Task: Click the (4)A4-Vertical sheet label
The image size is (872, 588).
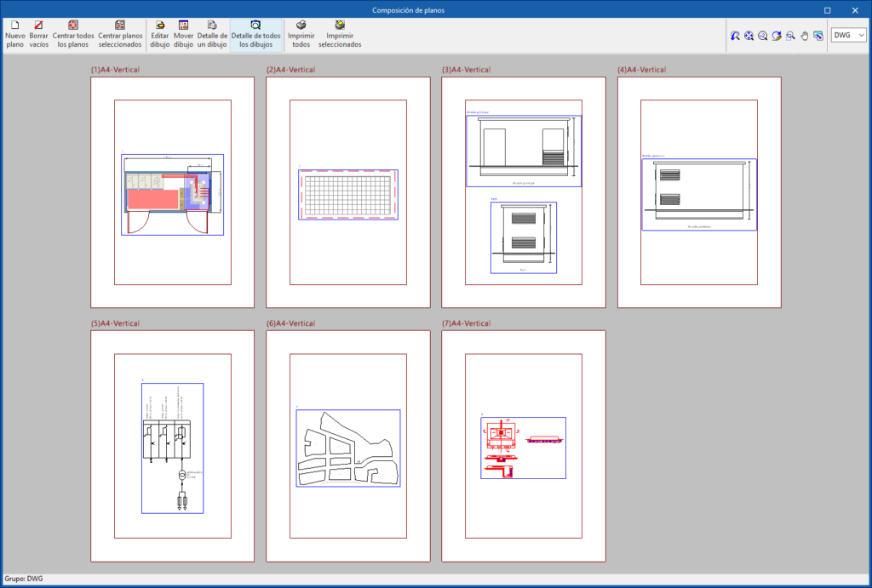Action: (642, 70)
